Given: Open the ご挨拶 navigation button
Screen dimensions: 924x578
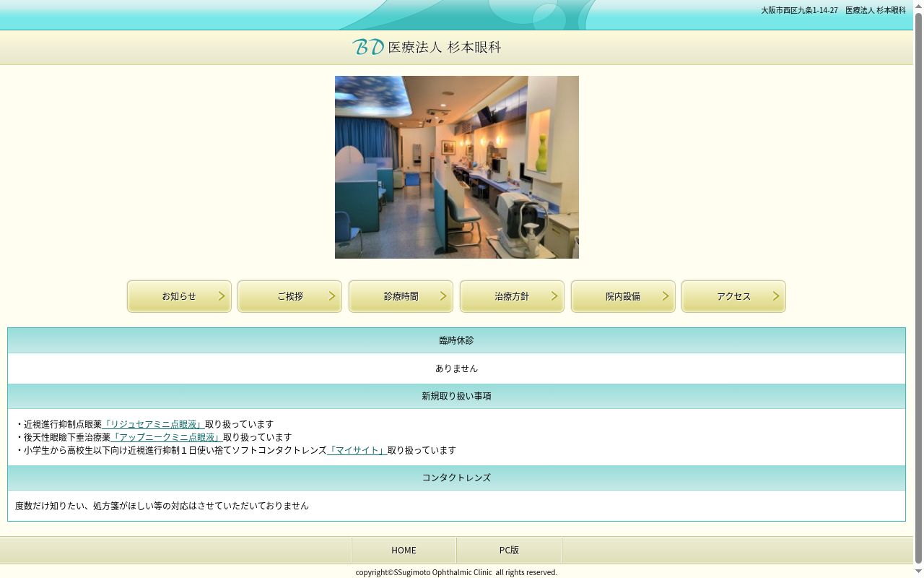Looking at the screenshot, I should 289,296.
